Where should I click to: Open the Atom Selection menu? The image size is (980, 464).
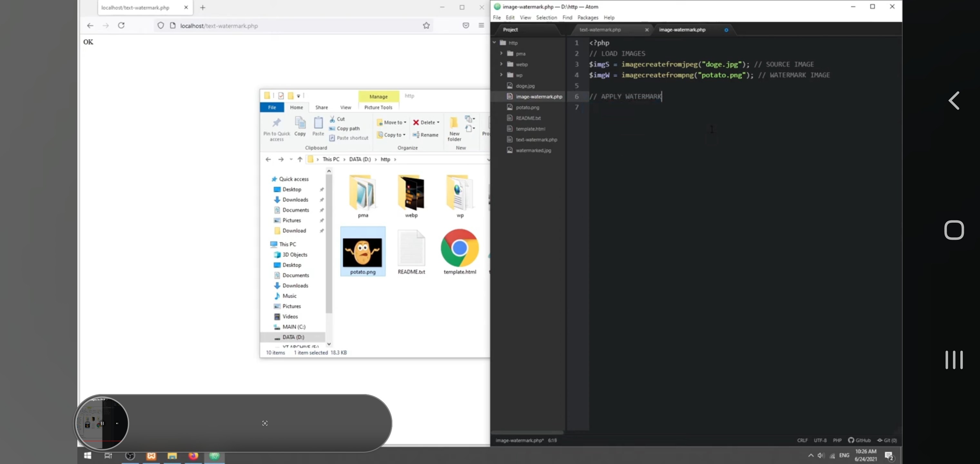pos(546,17)
